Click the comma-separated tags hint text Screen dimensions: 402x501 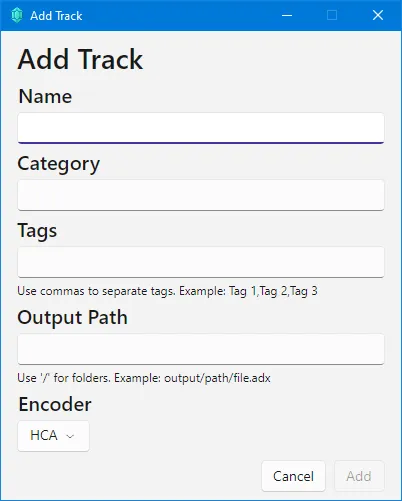click(x=167, y=291)
